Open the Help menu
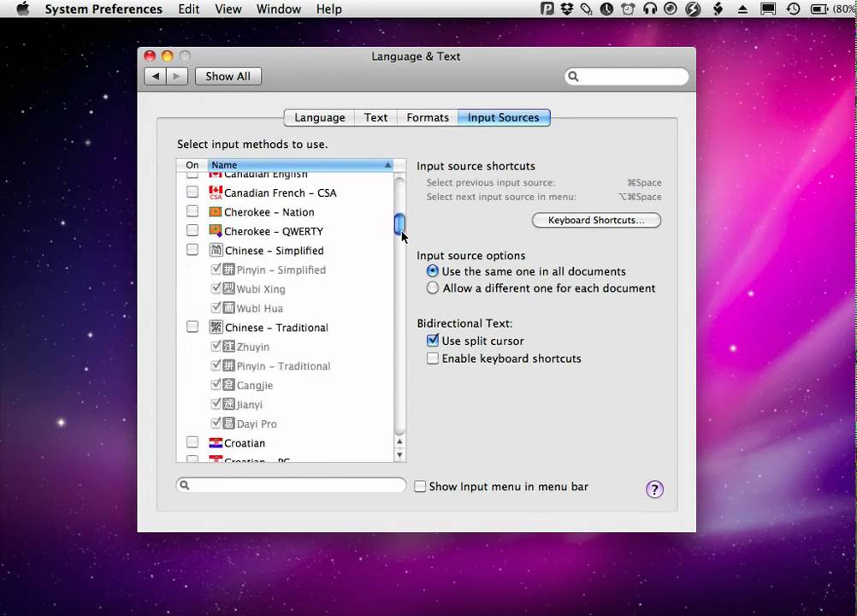Viewport: 857px width, 616px height. (x=329, y=9)
